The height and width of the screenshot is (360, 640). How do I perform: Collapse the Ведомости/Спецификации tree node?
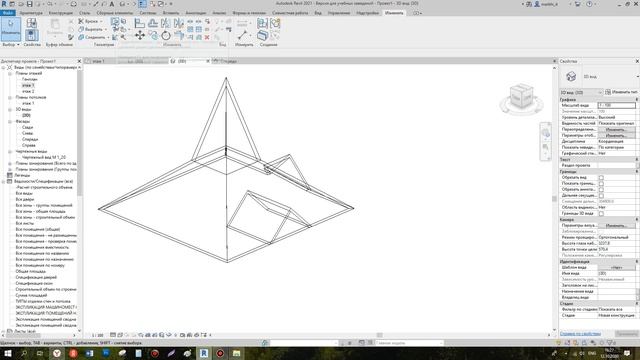4,181
